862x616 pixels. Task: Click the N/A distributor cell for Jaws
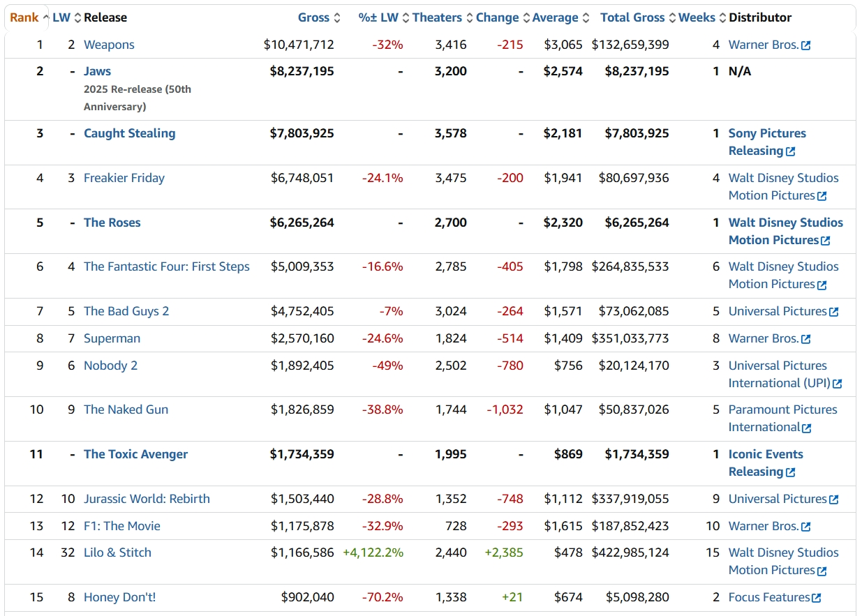[740, 71]
